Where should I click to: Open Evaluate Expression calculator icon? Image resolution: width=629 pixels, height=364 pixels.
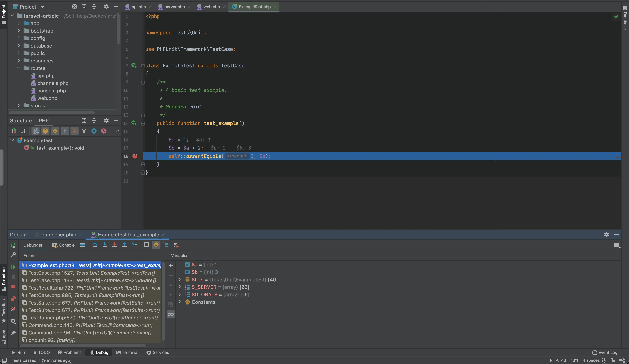pos(146,245)
